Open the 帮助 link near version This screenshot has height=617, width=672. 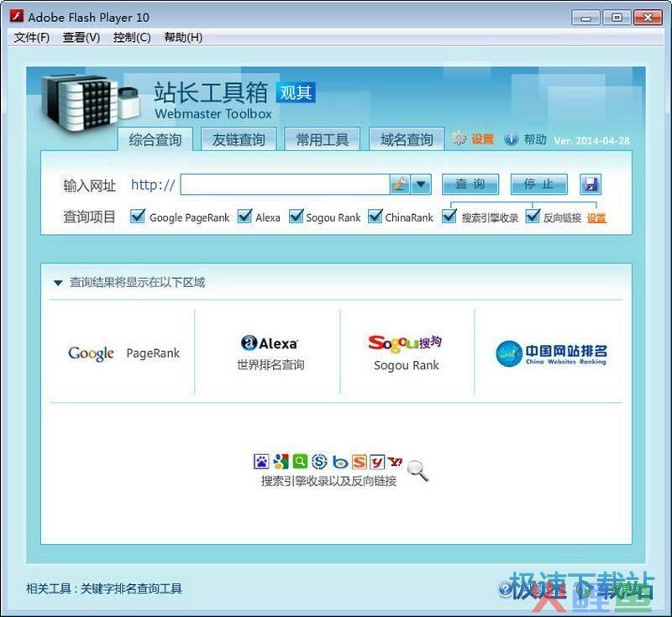pos(535,139)
